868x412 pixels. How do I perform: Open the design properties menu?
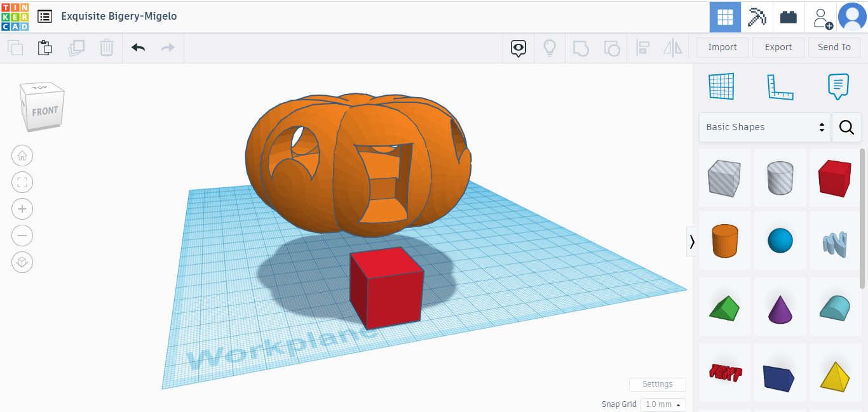tap(44, 17)
